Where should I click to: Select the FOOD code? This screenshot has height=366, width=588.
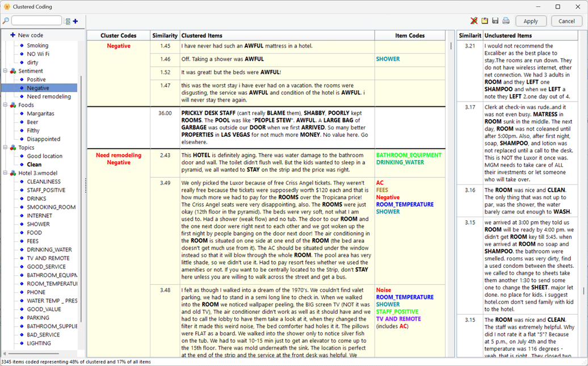pyautogui.click(x=34, y=233)
